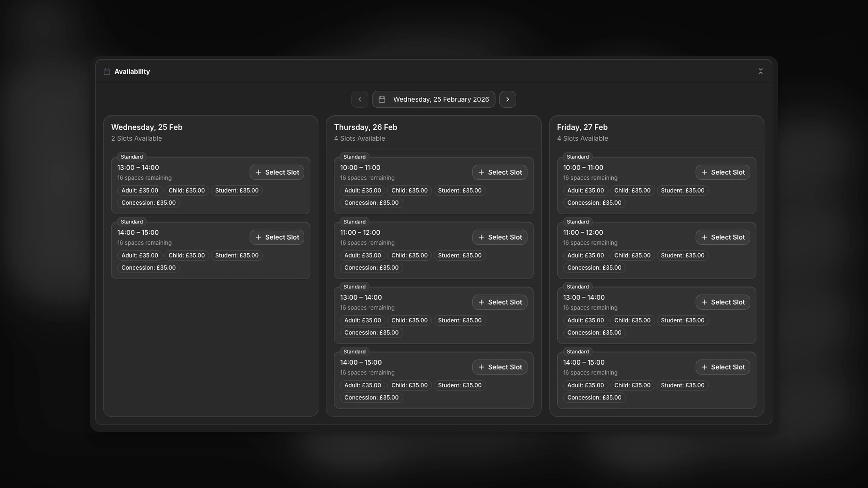This screenshot has height=488, width=868.
Task: Click '16 spaces remaining' in Wednesday 13:00 slot
Action: [x=145, y=178]
